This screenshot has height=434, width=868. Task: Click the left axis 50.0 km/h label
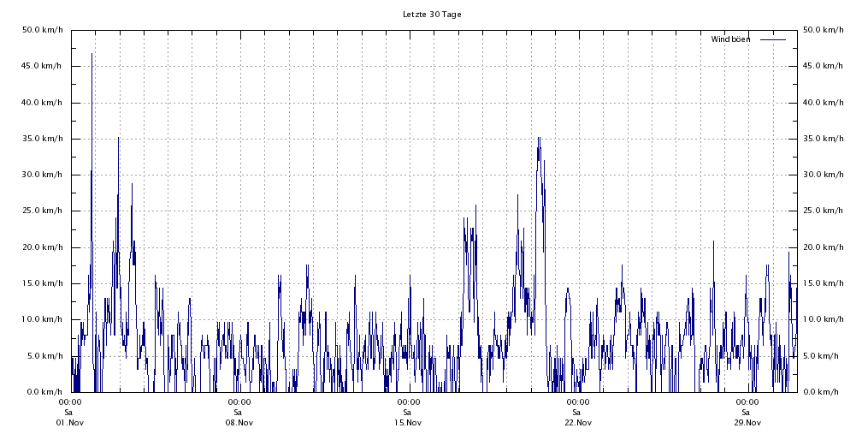[x=43, y=30]
